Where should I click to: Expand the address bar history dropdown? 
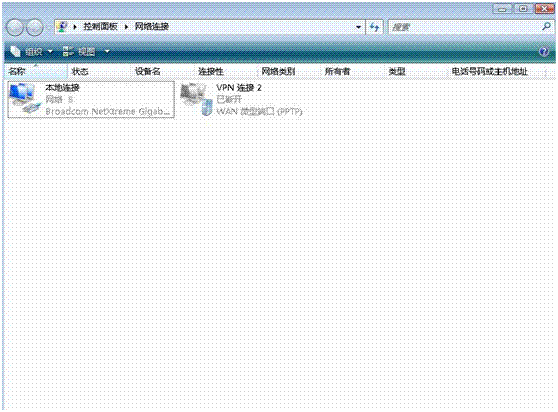coord(358,27)
